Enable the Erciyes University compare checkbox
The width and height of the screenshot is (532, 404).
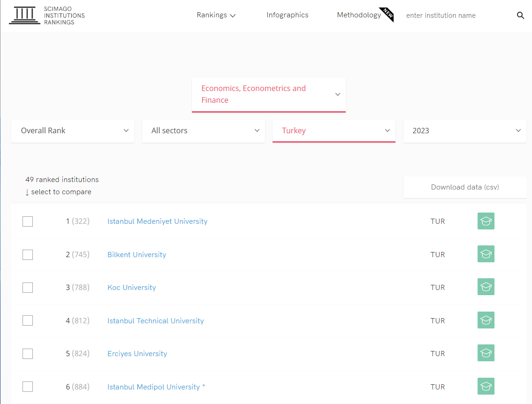(28, 354)
